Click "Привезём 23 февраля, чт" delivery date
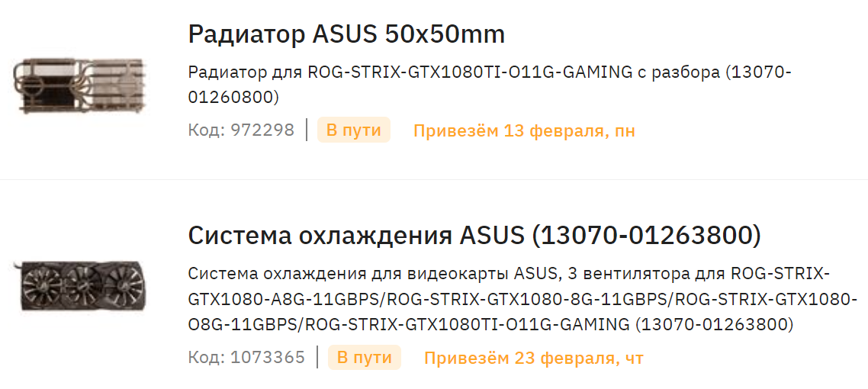Screen dimensions: 868x389 [x=534, y=358]
